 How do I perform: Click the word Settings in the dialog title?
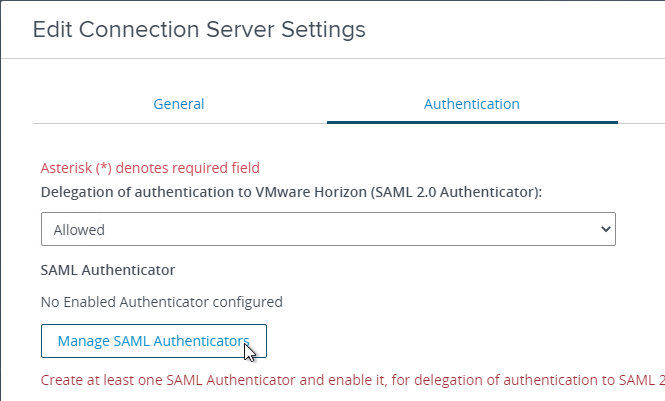point(323,30)
